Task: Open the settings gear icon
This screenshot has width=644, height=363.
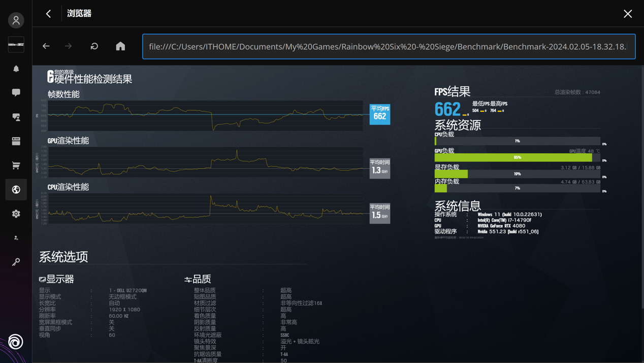Action: [x=16, y=214]
